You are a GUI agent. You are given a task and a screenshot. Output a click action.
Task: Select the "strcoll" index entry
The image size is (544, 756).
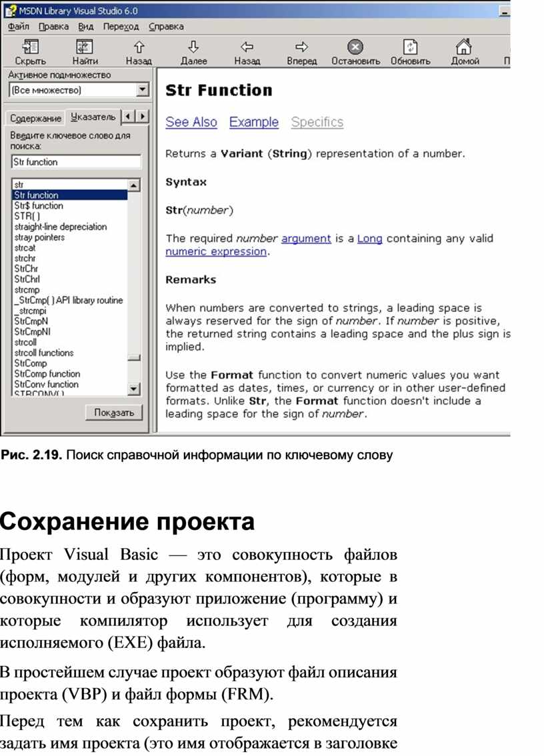25,342
